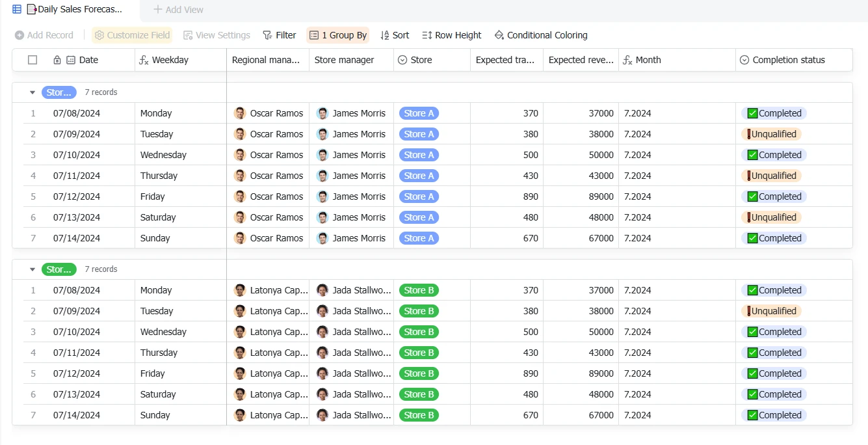Click green check icon in Store B Friday status

[x=752, y=373]
